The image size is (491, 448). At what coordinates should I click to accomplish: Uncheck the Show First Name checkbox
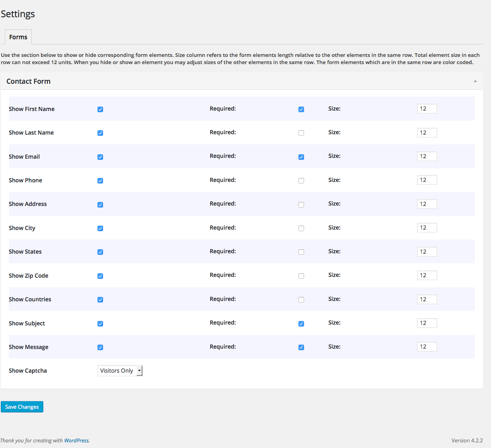tap(100, 109)
